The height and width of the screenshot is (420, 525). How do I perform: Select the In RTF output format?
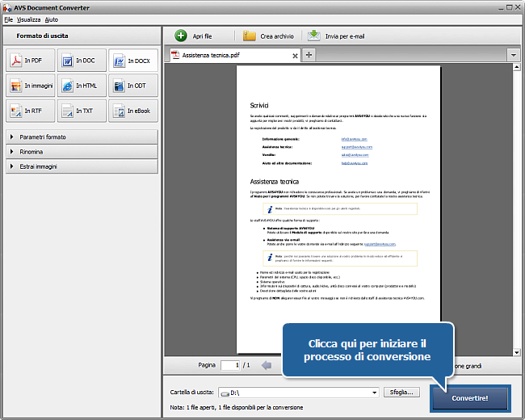[30, 111]
